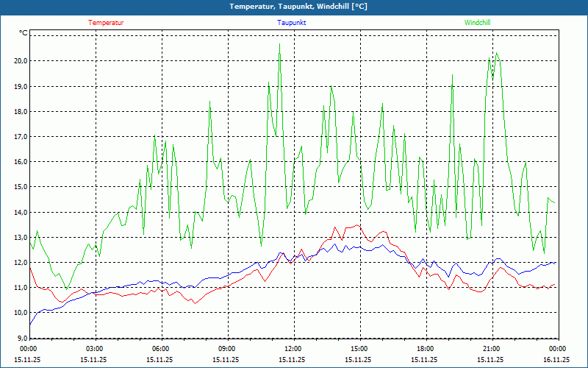Image resolution: width=588 pixels, height=368 pixels.
Task: Select the 09:00 time axis label
Action: (226, 349)
